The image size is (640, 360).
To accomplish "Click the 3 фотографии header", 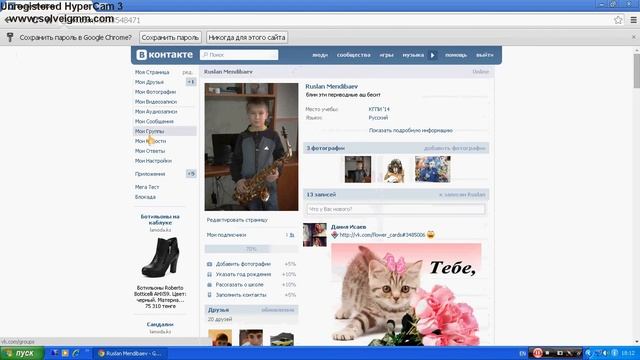I will click(x=326, y=148).
